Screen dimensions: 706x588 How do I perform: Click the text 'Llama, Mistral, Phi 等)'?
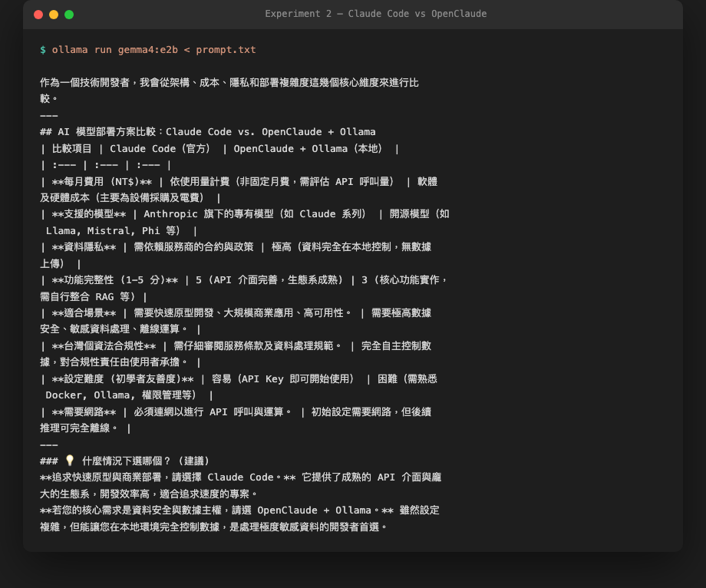113,230
